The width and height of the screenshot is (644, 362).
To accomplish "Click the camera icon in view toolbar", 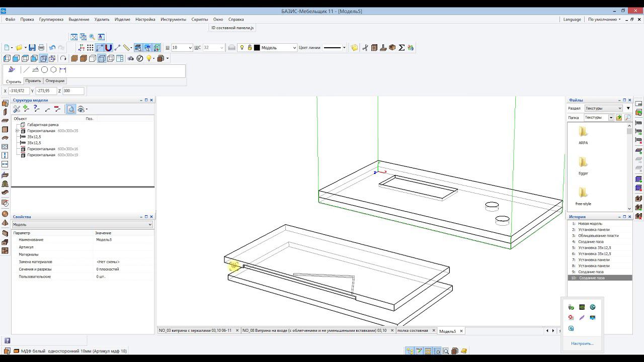I will coord(131,58).
